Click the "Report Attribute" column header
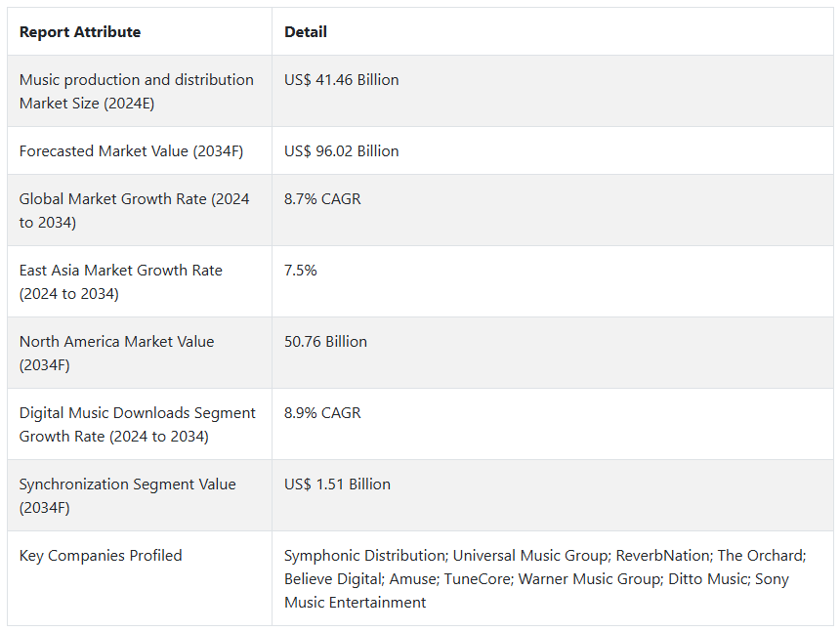 (80, 32)
